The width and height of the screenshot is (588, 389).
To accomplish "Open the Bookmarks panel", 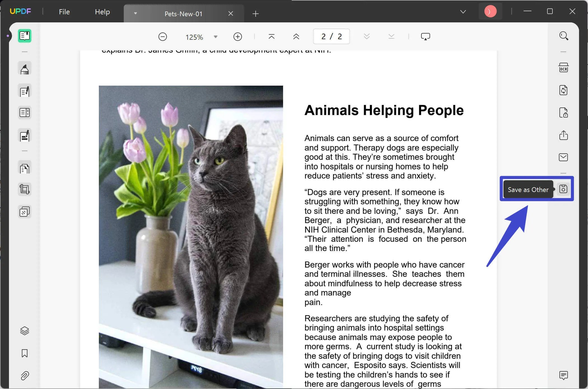I will 25,353.
